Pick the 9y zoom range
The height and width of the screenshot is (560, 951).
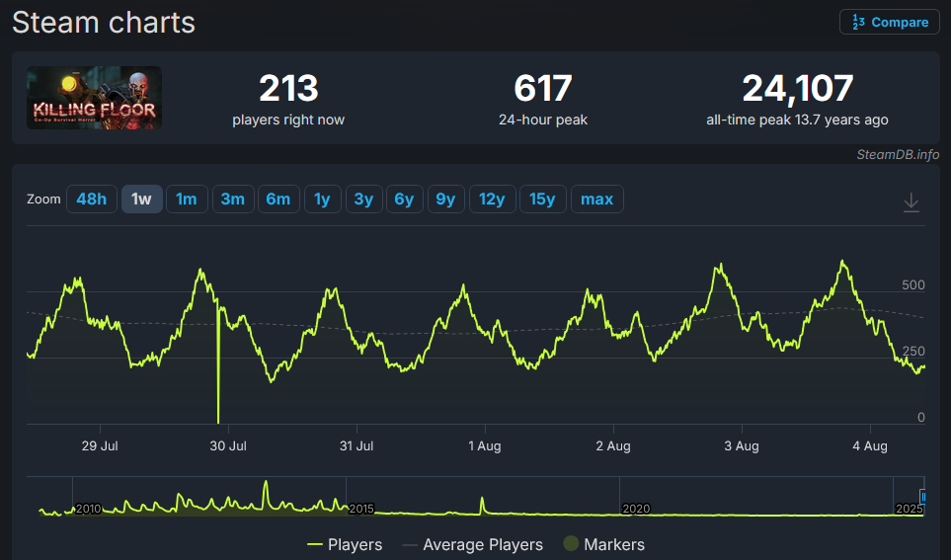click(x=445, y=199)
